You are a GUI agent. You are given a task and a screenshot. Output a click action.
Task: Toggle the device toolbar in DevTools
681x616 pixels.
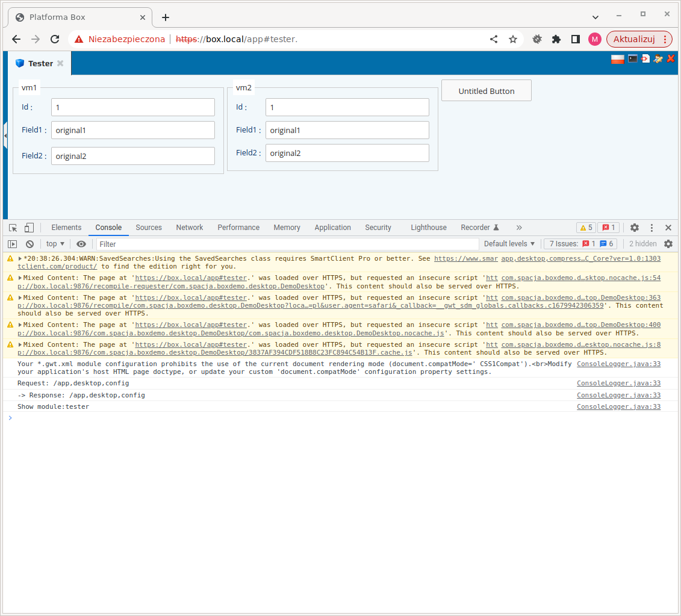click(x=29, y=228)
